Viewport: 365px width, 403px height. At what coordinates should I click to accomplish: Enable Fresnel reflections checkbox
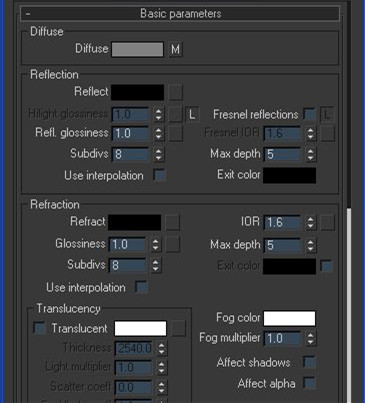[309, 114]
